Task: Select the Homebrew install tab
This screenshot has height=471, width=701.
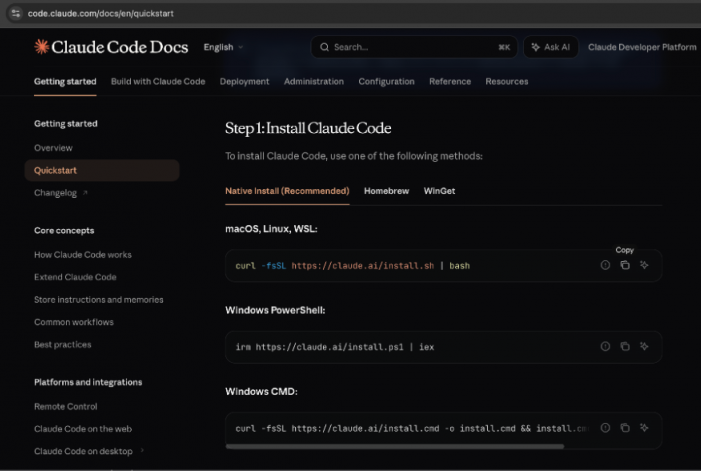Action: click(x=386, y=191)
